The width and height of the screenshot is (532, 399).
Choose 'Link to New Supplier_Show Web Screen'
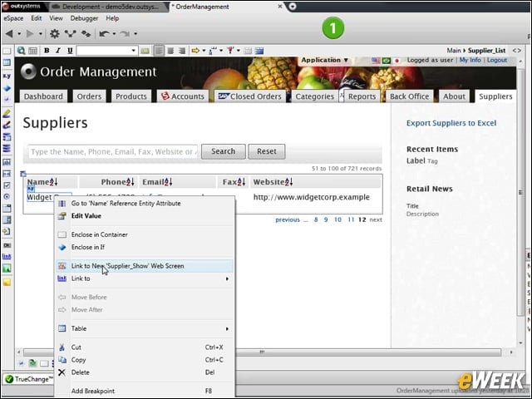145,266
